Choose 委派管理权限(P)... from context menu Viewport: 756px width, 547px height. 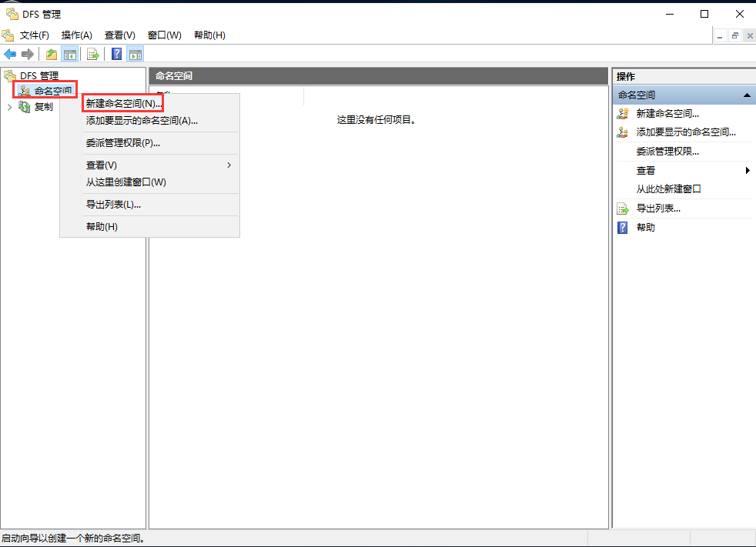tap(149, 143)
